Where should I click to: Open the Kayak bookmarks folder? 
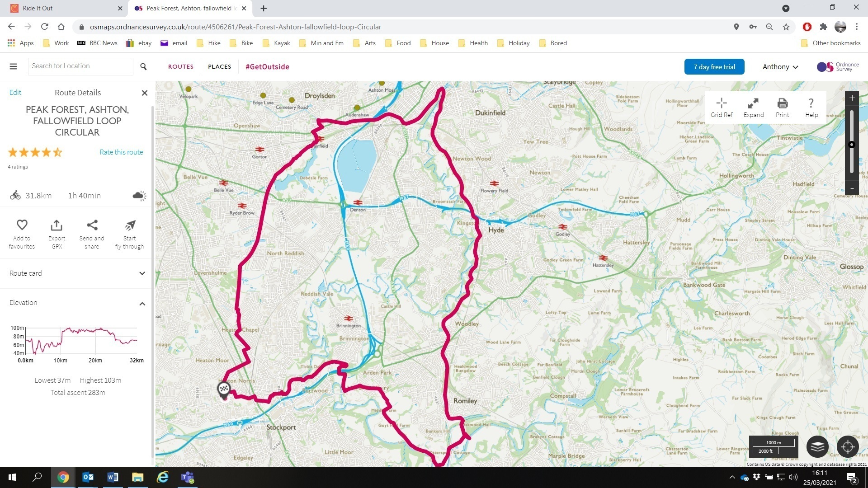pos(276,43)
